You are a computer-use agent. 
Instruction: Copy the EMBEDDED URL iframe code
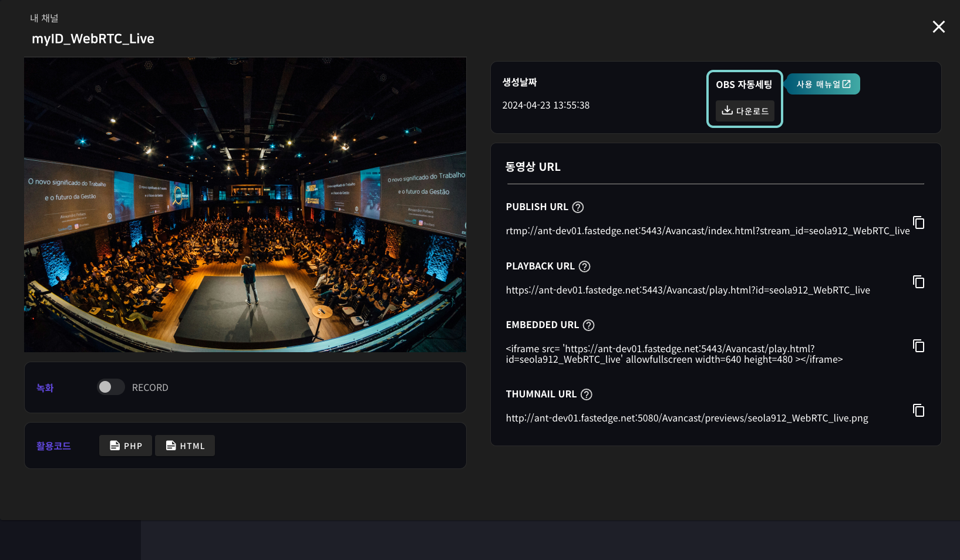(x=918, y=346)
